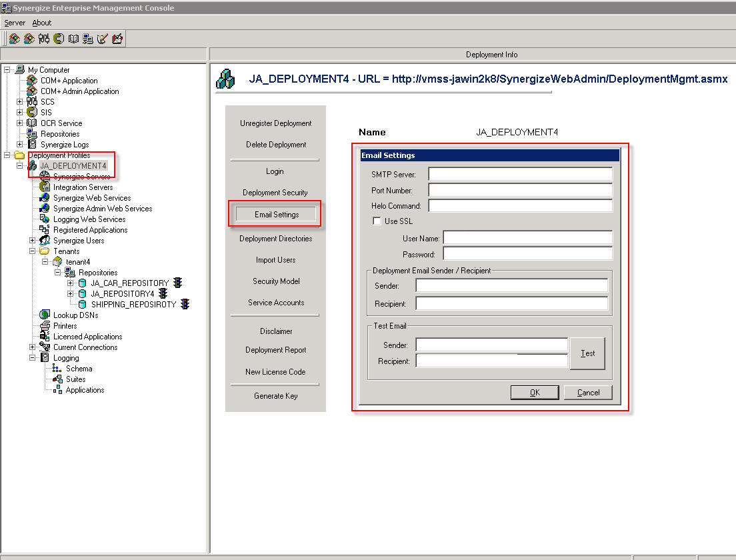Select Synergize Admin Web Services in tree
Image resolution: width=736 pixels, height=560 pixels.
coord(102,209)
